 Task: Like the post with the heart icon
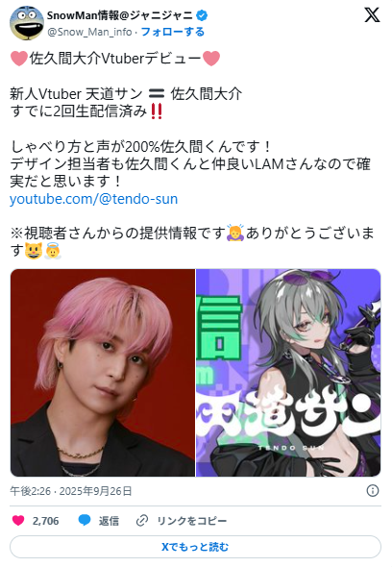pos(18,520)
